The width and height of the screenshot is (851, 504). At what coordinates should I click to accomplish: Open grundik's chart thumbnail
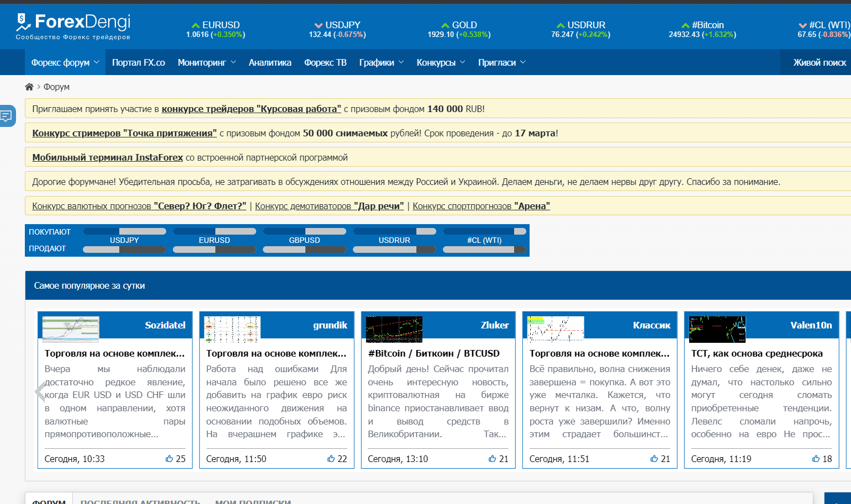tap(232, 330)
